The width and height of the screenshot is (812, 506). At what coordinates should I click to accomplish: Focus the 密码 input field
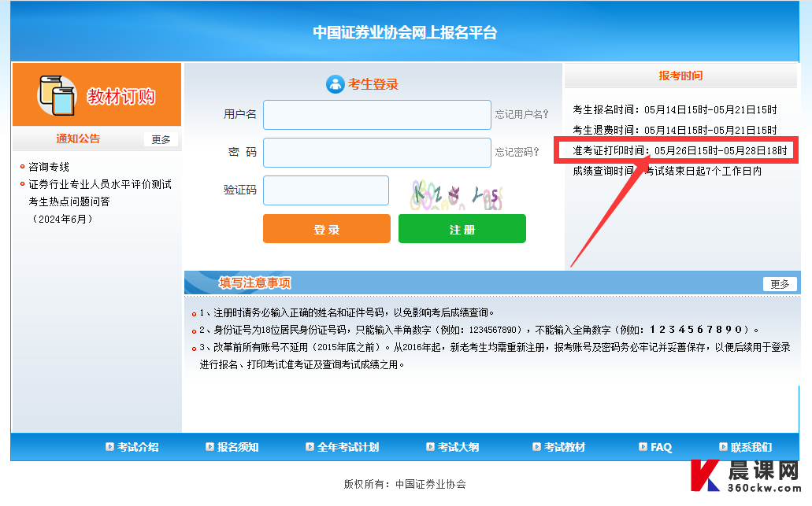click(x=377, y=153)
